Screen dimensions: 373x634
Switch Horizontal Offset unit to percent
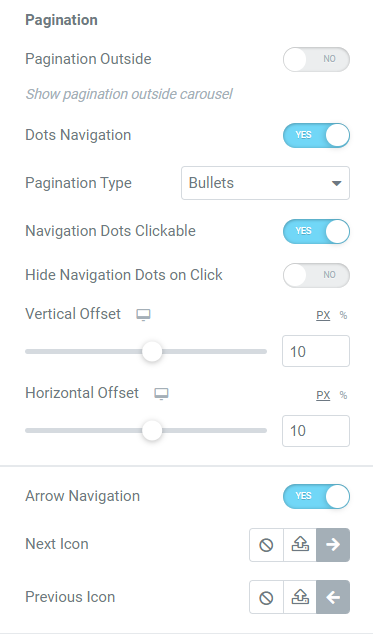343,395
